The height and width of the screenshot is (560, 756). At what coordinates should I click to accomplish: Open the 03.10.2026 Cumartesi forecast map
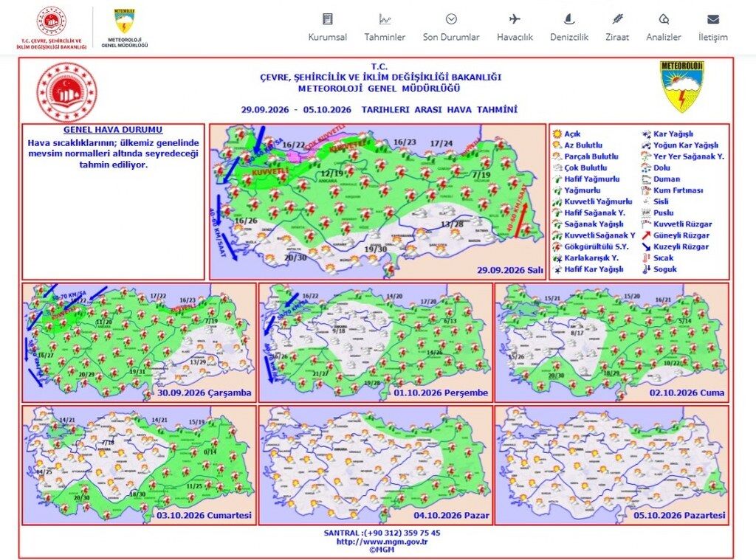pyautogui.click(x=140, y=465)
